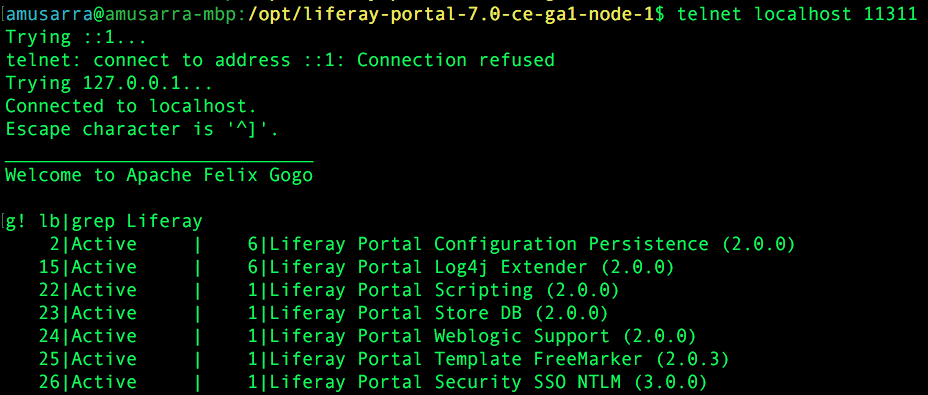Click the Welcome to Apache Felix Gogo banner
This screenshot has height=395, width=928.
159,175
